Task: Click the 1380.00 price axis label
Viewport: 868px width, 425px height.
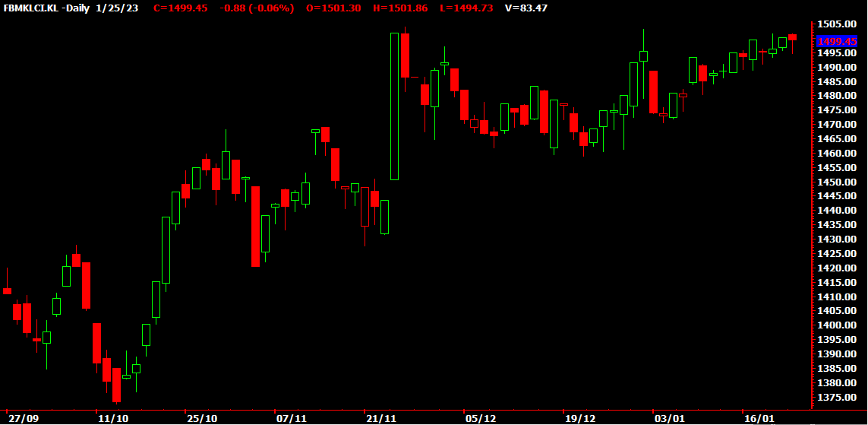Action: coord(838,383)
